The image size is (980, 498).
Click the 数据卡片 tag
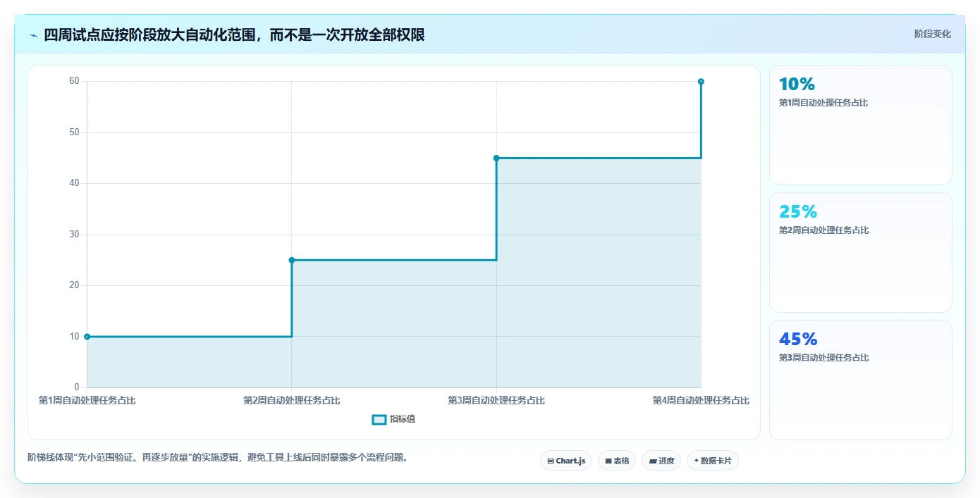tap(713, 461)
